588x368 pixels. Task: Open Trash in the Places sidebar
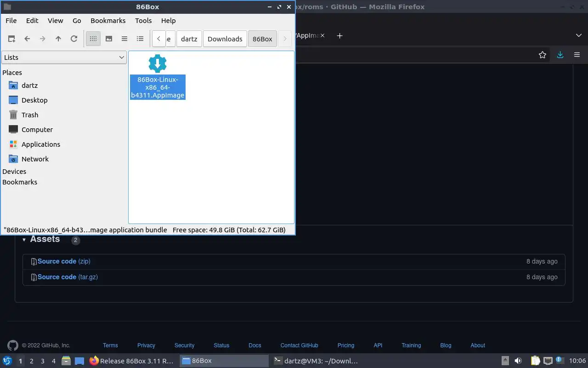[x=30, y=115]
